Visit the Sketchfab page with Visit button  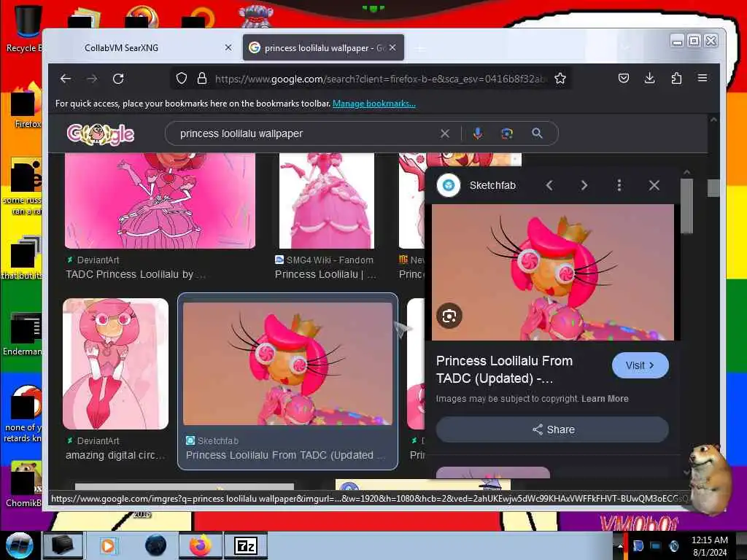[x=640, y=365]
